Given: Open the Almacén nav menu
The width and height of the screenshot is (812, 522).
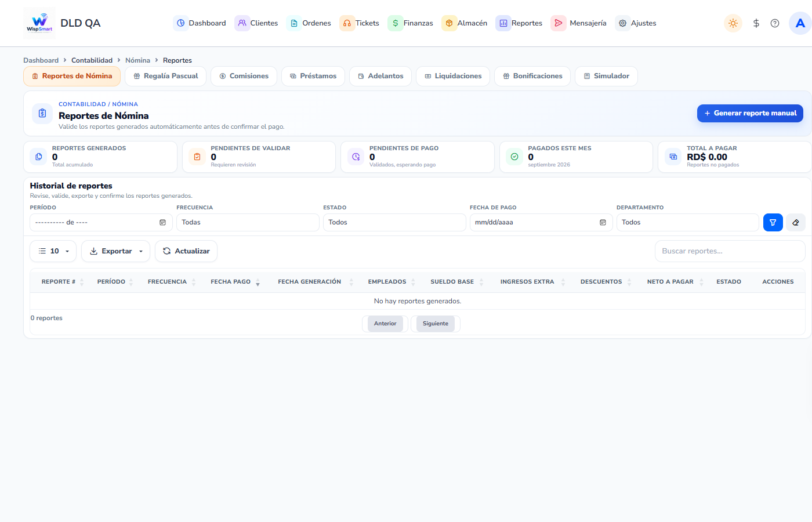Looking at the screenshot, I should click(465, 23).
